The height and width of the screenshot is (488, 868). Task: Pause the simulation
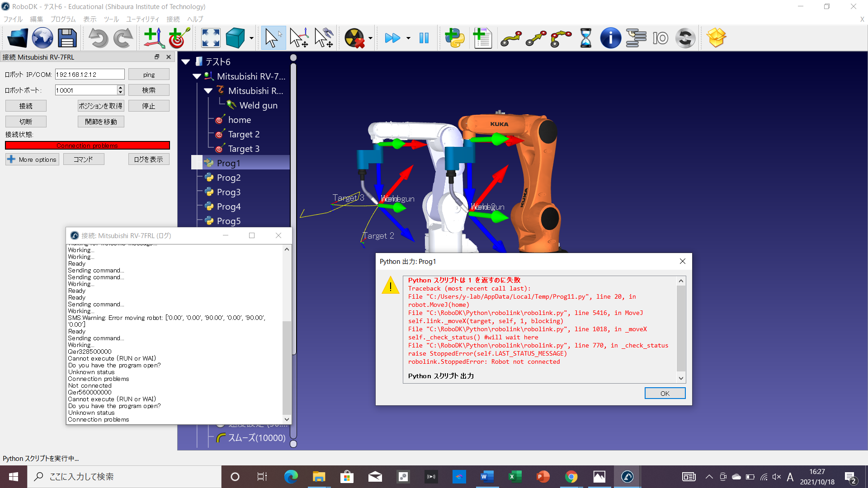(424, 38)
